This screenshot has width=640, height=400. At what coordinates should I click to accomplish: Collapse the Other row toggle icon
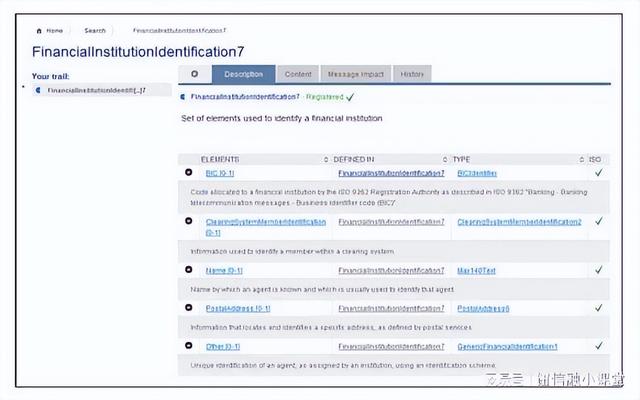tap(189, 345)
